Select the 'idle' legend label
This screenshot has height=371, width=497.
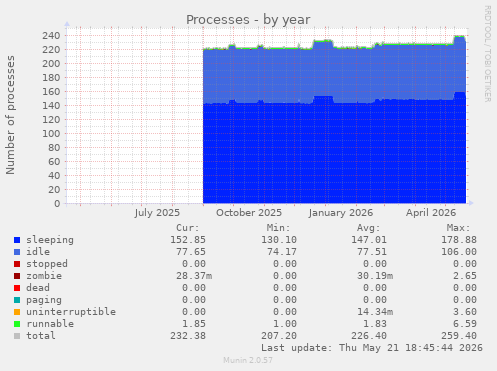click(38, 252)
